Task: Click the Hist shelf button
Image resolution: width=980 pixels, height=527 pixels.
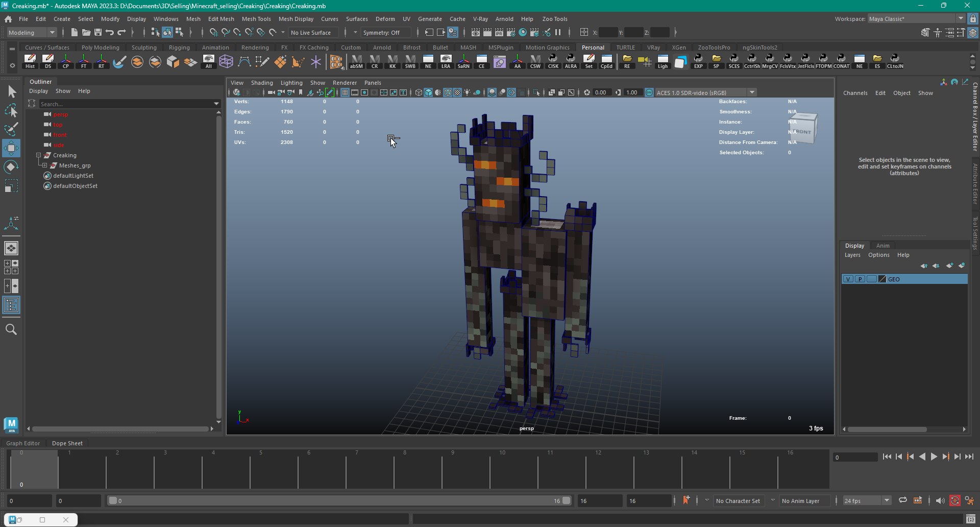Action: point(30,61)
